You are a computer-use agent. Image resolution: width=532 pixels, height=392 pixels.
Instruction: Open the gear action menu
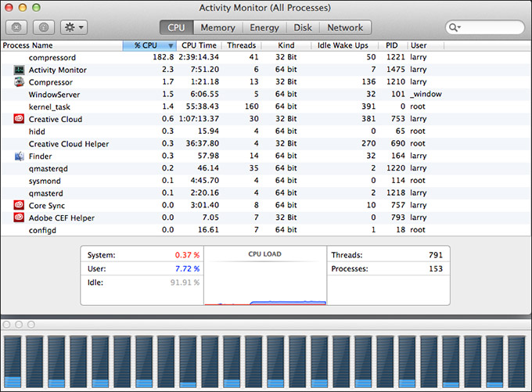pos(74,27)
